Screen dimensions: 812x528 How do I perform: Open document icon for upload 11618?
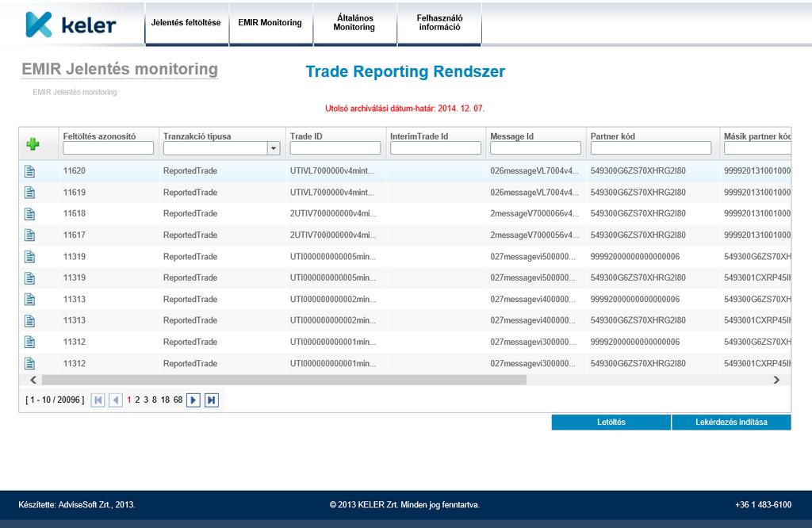pyautogui.click(x=30, y=214)
